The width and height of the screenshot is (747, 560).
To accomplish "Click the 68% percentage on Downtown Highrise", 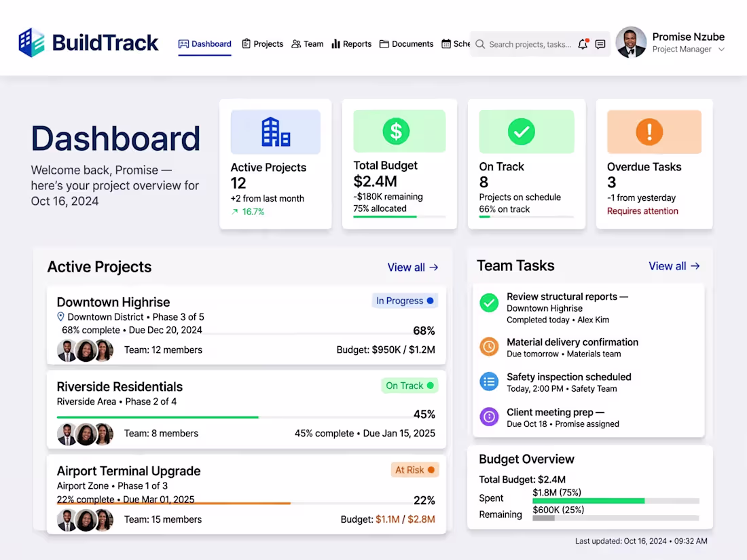I will click(x=424, y=331).
